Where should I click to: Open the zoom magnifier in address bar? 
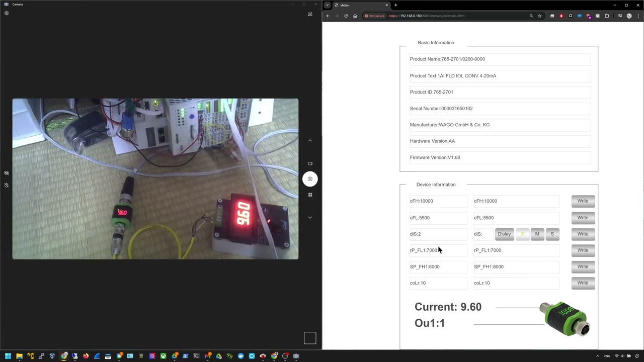point(531,16)
